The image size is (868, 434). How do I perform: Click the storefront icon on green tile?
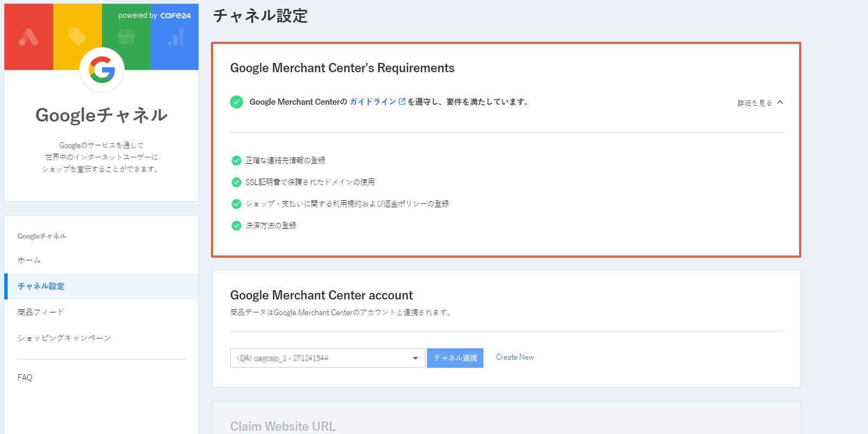126,37
